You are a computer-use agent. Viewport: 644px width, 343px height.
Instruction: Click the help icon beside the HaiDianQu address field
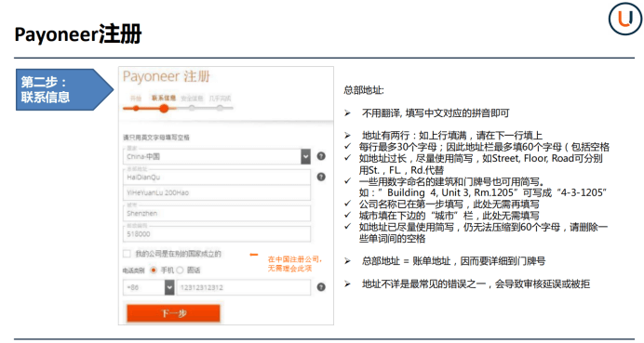[x=321, y=177]
